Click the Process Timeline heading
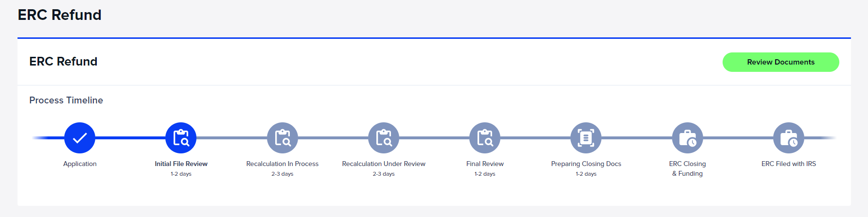Viewport: 868px width, 217px height. pos(66,100)
